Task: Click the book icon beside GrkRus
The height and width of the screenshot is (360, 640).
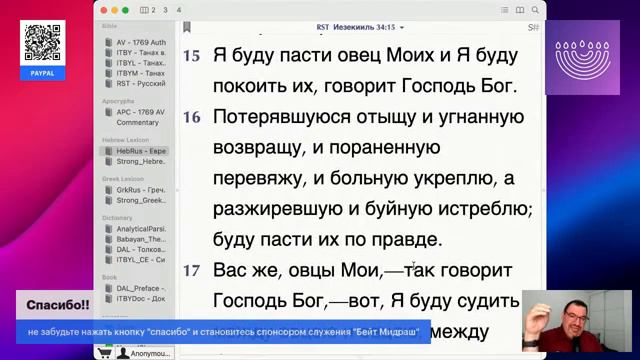Action: point(109,190)
